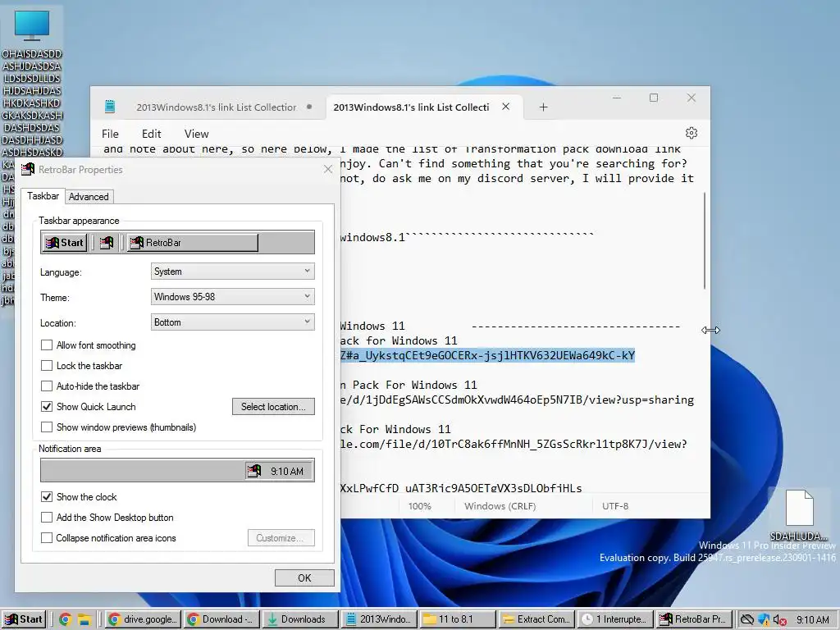Click the 100% zoom status in Notepad
The image size is (840, 630).
[419, 506]
